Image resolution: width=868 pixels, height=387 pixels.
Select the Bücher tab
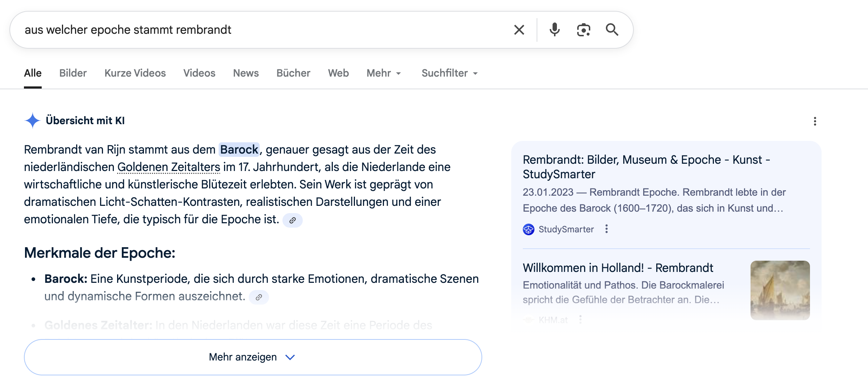point(293,73)
